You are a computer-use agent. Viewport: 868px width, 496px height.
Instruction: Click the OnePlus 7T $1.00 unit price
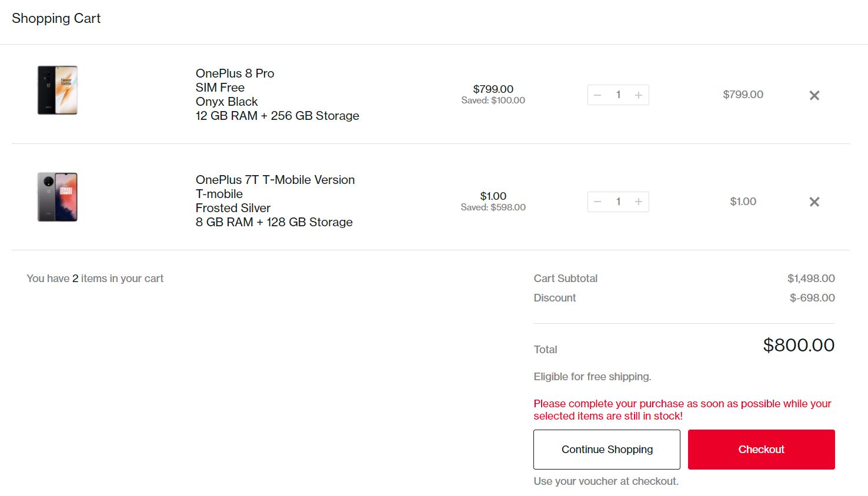(x=493, y=196)
